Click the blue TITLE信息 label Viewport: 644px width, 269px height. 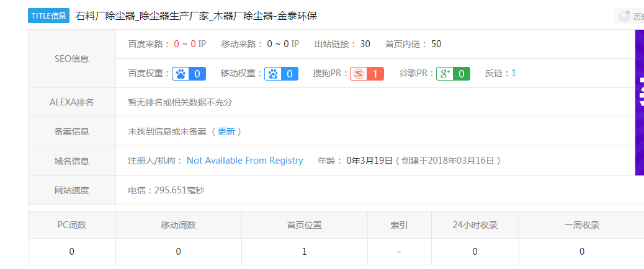pos(48,16)
